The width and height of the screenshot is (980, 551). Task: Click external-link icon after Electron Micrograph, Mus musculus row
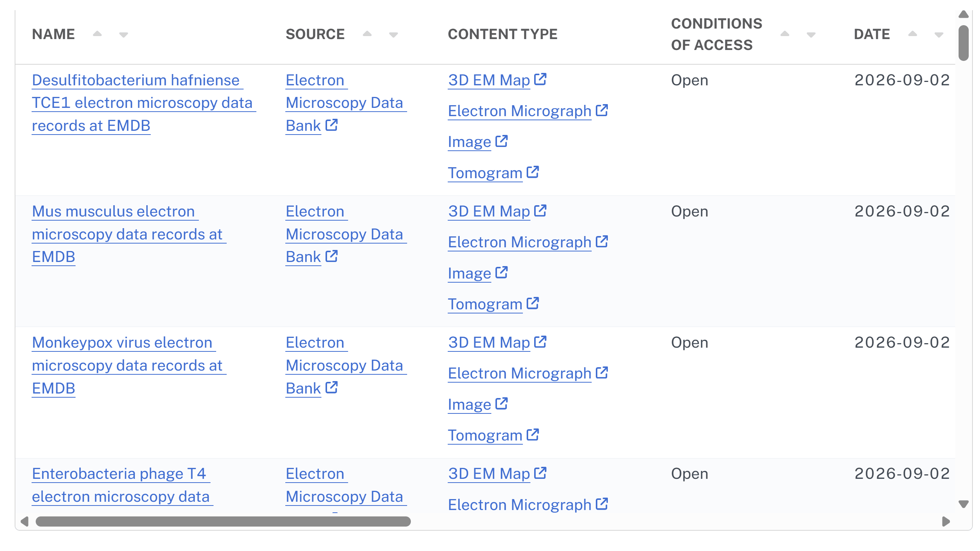602,241
